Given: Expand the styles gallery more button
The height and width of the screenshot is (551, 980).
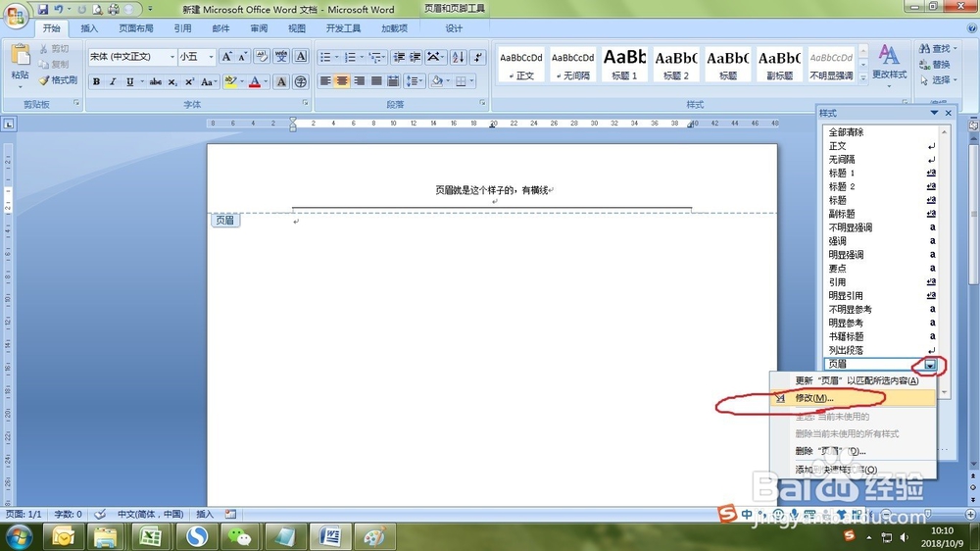Looking at the screenshot, I should point(863,77).
